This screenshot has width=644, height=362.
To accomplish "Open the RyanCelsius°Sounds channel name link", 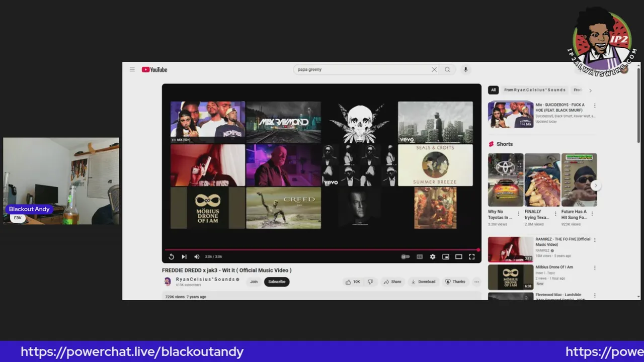I will pyautogui.click(x=205, y=279).
